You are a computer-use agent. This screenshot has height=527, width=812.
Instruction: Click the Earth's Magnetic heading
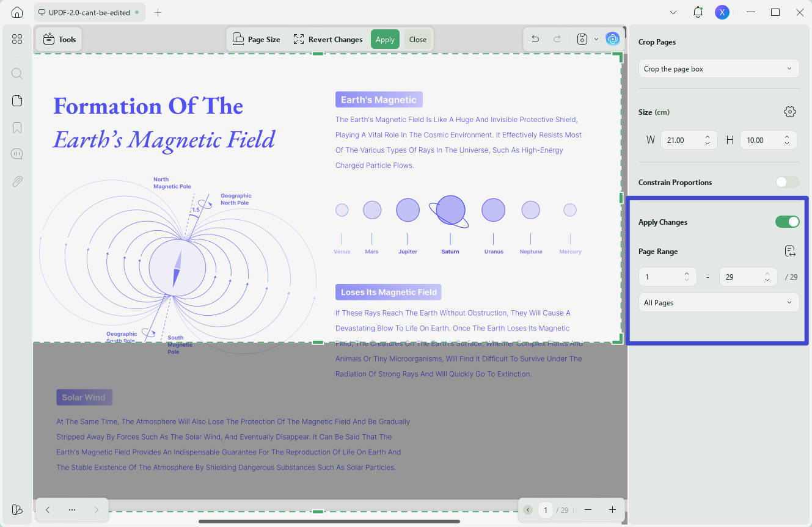click(379, 100)
